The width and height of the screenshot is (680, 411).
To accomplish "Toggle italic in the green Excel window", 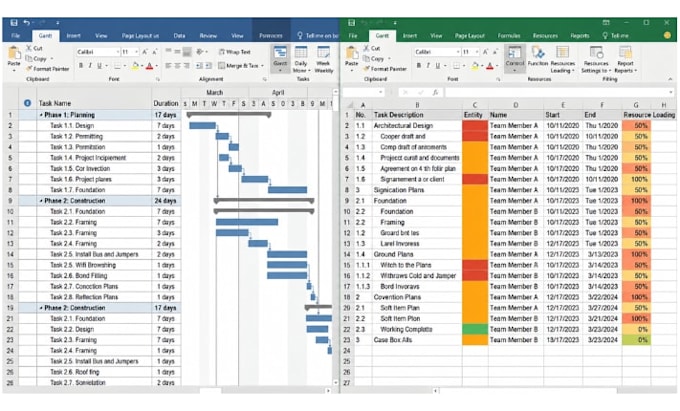I will click(428, 65).
